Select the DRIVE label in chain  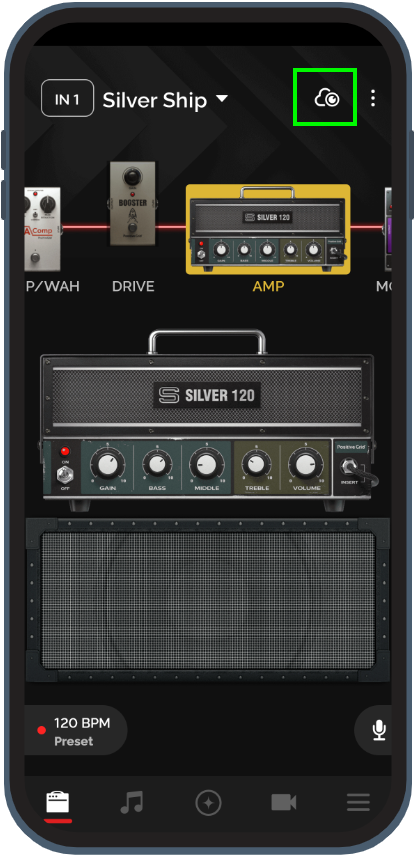coord(133,286)
